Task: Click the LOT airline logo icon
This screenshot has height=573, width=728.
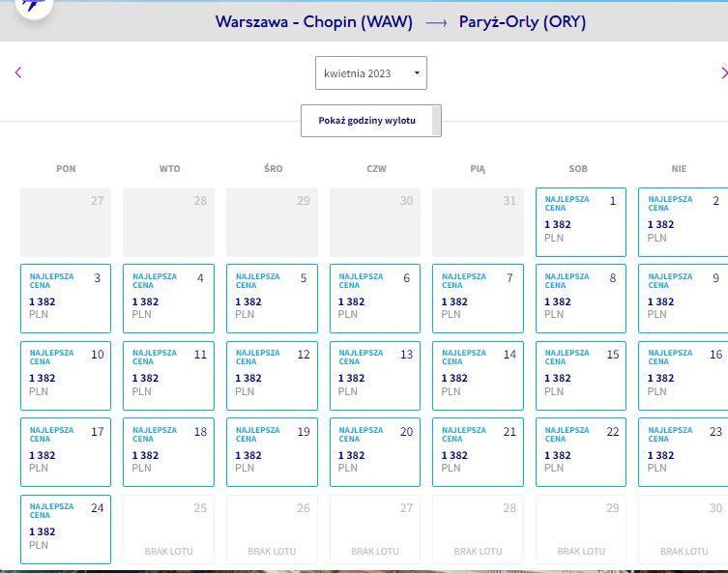Action: click(x=34, y=6)
